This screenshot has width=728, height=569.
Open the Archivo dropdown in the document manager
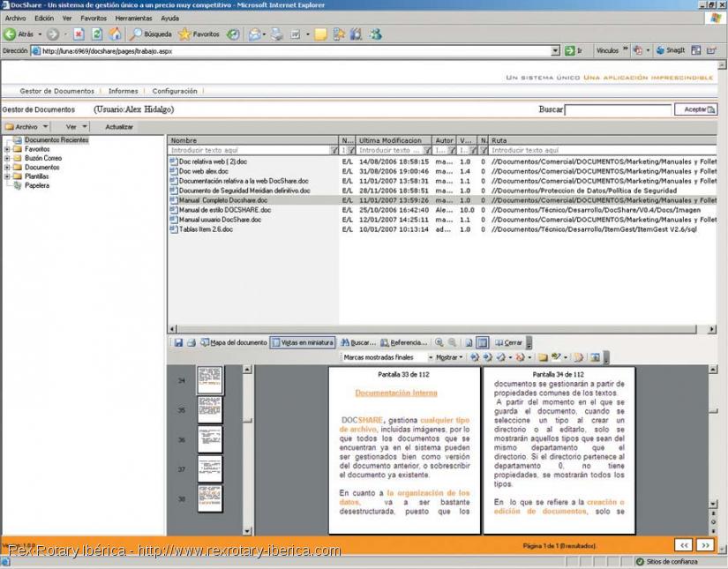coord(26,127)
